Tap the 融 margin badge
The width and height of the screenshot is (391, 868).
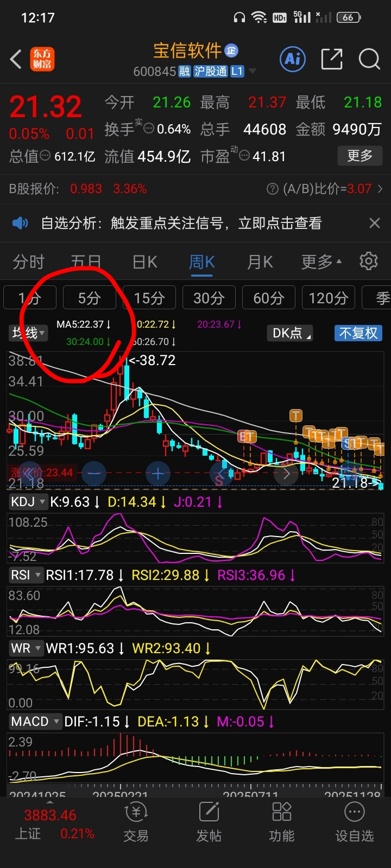coord(185,72)
